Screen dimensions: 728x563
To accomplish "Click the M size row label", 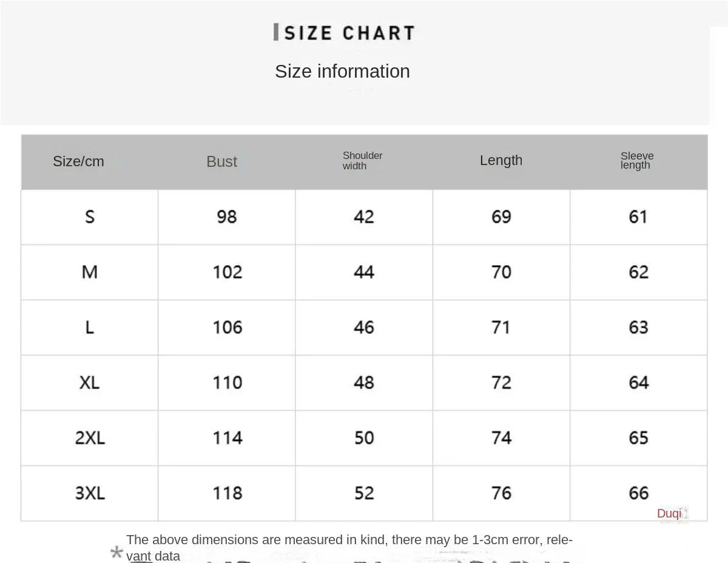I will point(90,272).
